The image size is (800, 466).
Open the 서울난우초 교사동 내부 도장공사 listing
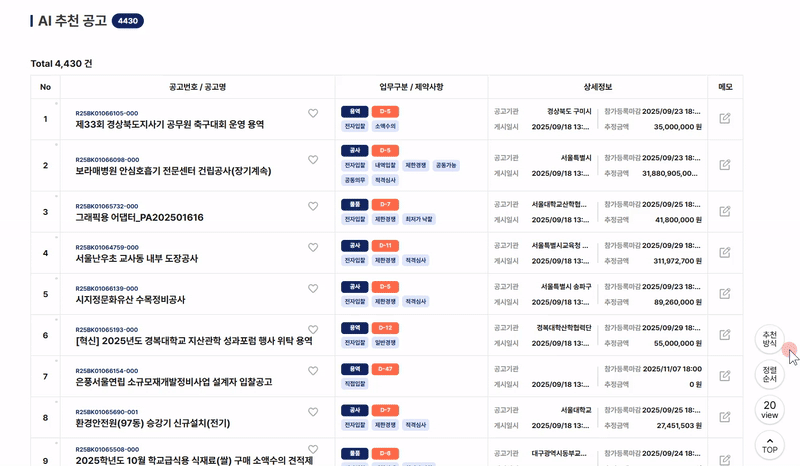137,259
